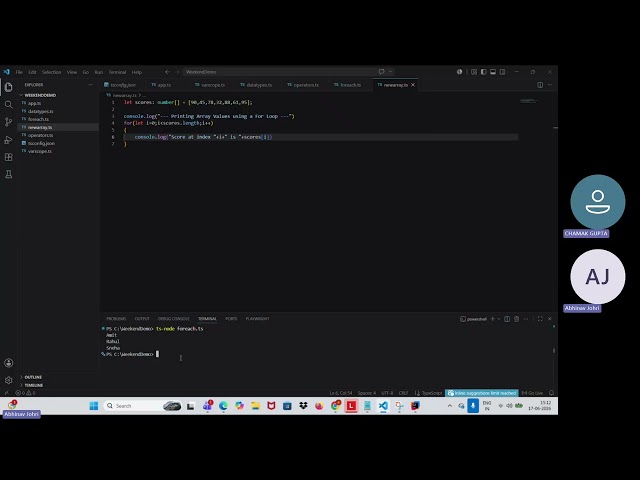This screenshot has height=480, width=640.
Task: Click the Customize Layout icon
Action: (474, 72)
